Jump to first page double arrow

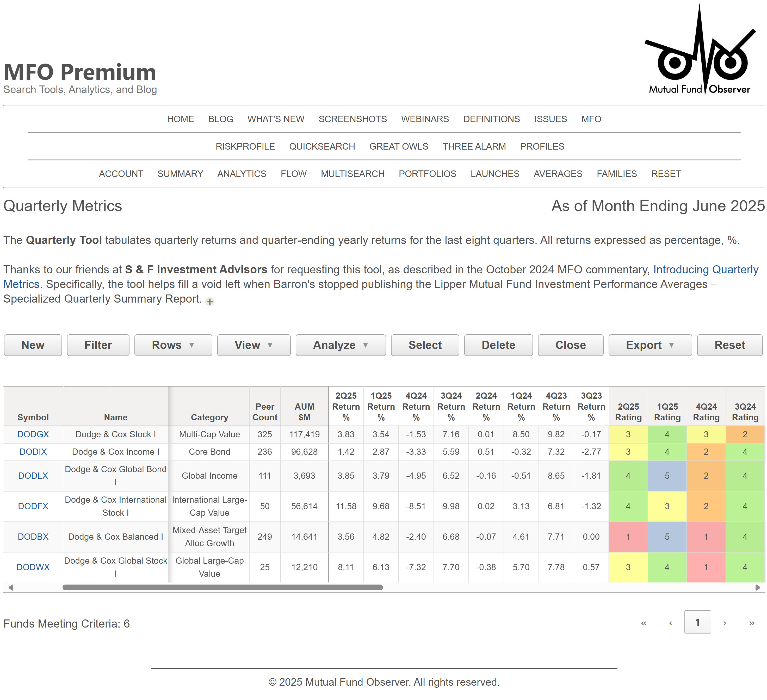click(x=644, y=623)
